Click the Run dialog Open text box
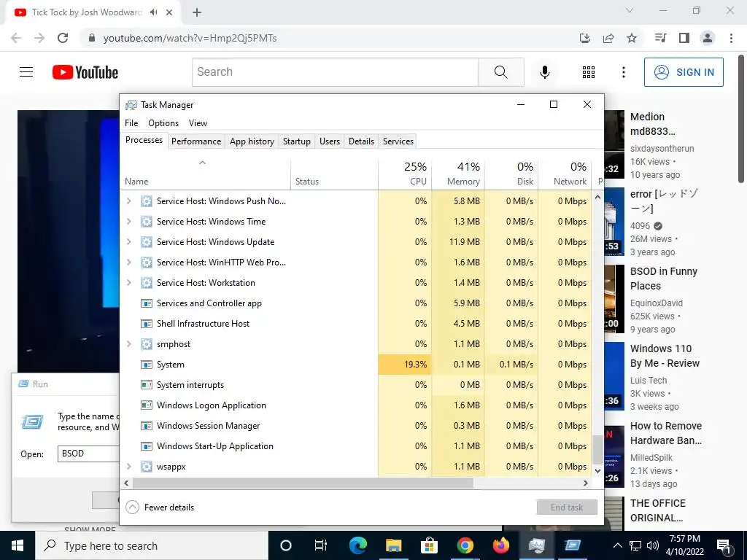This screenshot has height=560, width=747. pyautogui.click(x=88, y=454)
